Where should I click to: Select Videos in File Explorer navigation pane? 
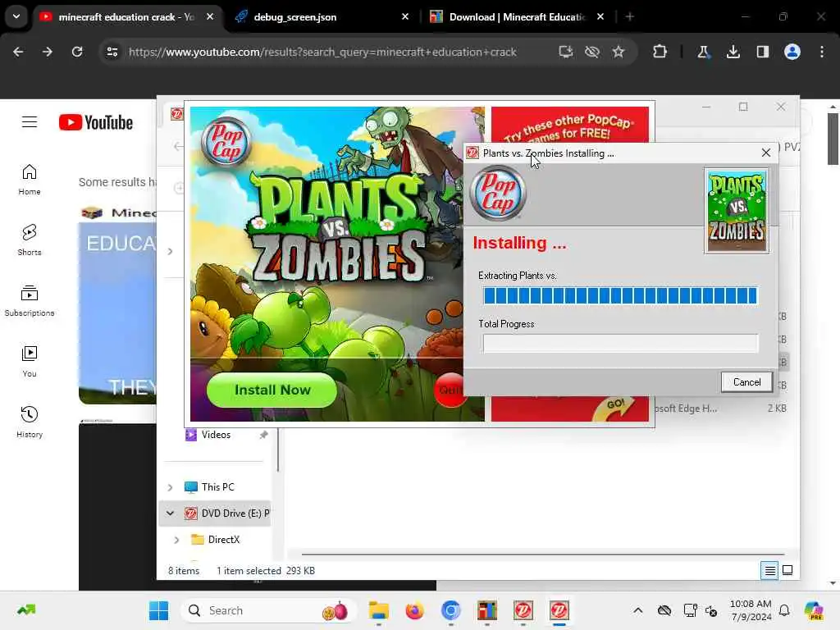click(217, 435)
